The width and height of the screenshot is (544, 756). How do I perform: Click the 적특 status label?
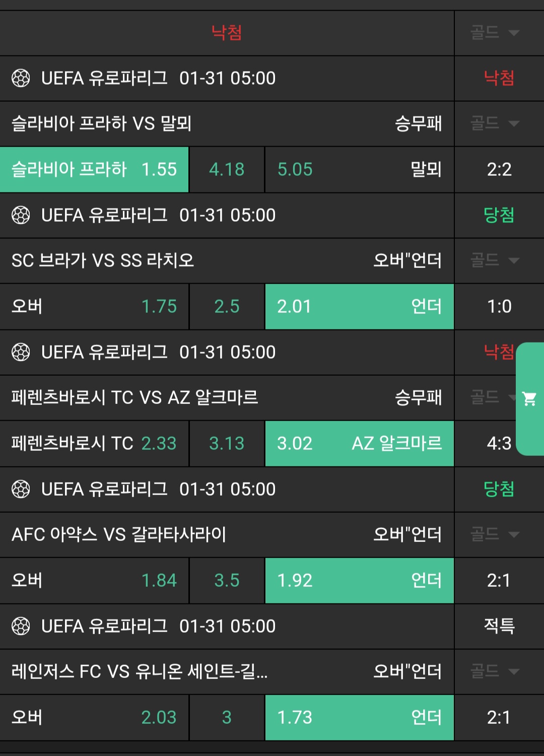pos(499,626)
